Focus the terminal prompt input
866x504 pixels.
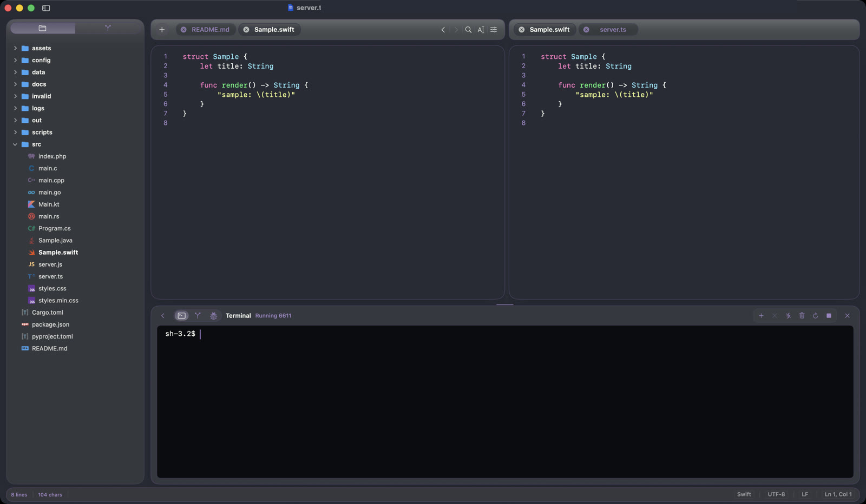tap(505, 401)
